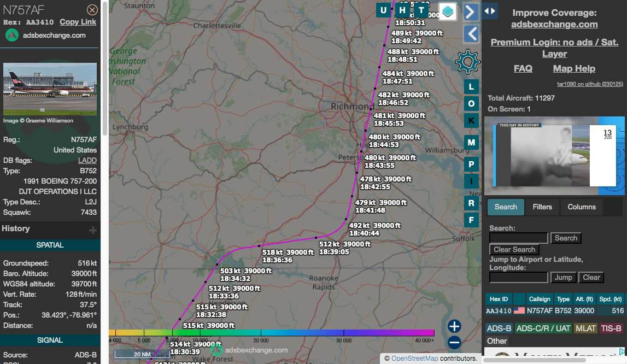This screenshot has height=364, width=627.
Task: Sort table by Spd. (kt) column
Action: point(611,299)
